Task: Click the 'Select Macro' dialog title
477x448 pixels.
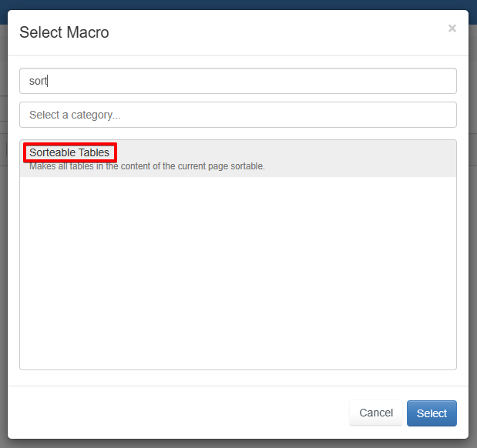Action: coord(64,32)
